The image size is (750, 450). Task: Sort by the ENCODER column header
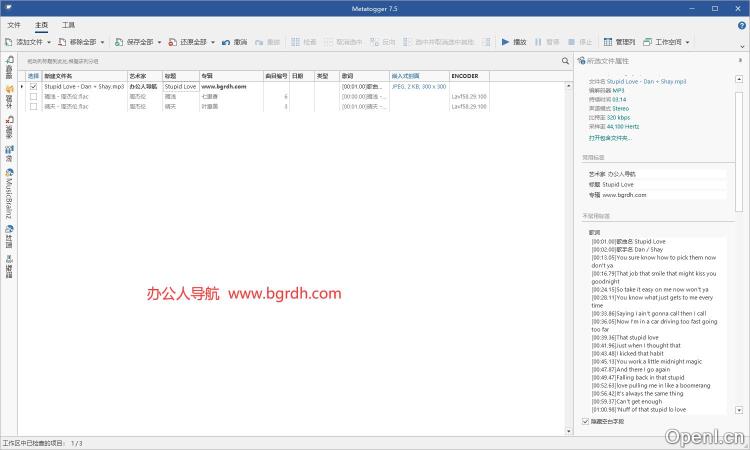click(465, 76)
